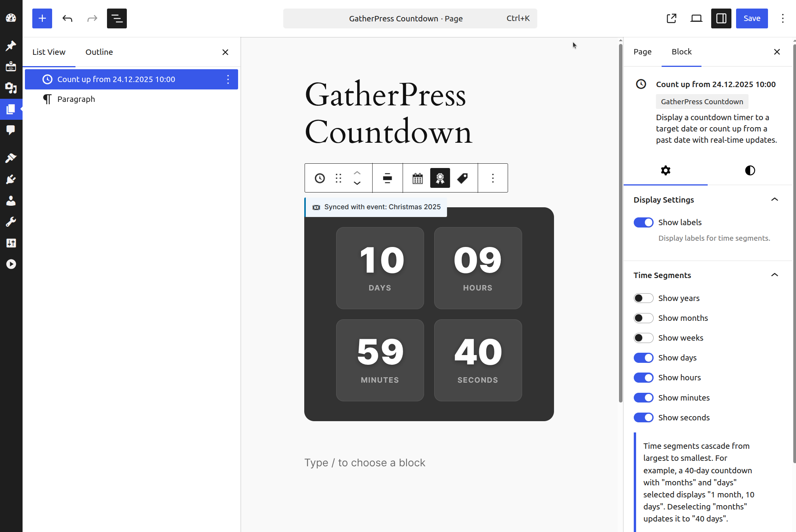The width and height of the screenshot is (796, 532).
Task: Collapse the Time Segments section
Action: 774,275
